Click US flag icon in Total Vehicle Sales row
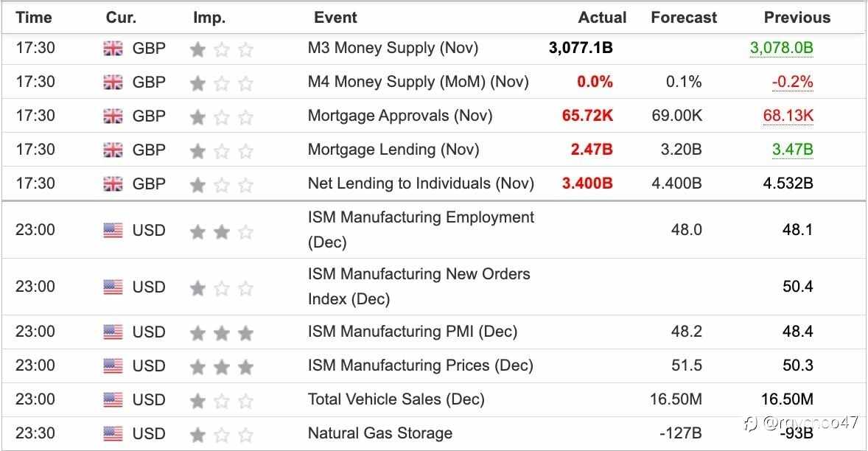 coord(113,400)
